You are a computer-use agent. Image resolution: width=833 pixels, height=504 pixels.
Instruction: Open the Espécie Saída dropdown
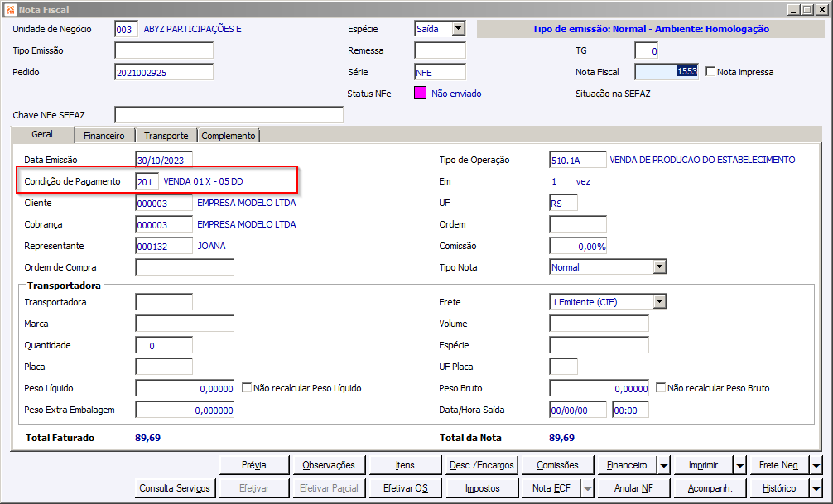coord(459,29)
